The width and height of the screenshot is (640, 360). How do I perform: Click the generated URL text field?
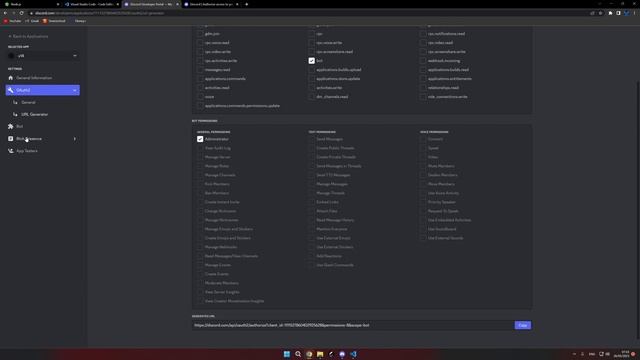[353, 325]
